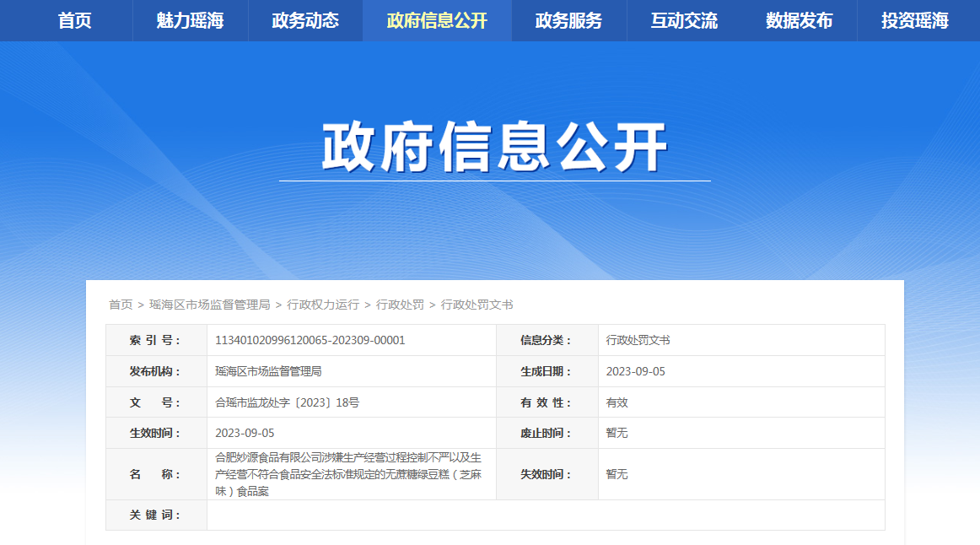Click the document number 合瑶市监龙处字〔2023〕18号
This screenshot has height=545, width=980.
288,403
